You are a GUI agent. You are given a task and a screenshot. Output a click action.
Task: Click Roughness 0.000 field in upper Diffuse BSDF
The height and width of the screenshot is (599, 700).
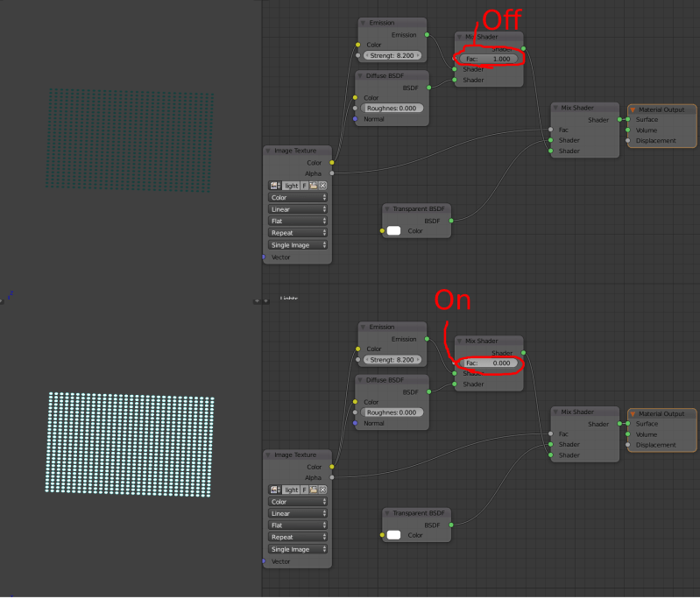(392, 108)
